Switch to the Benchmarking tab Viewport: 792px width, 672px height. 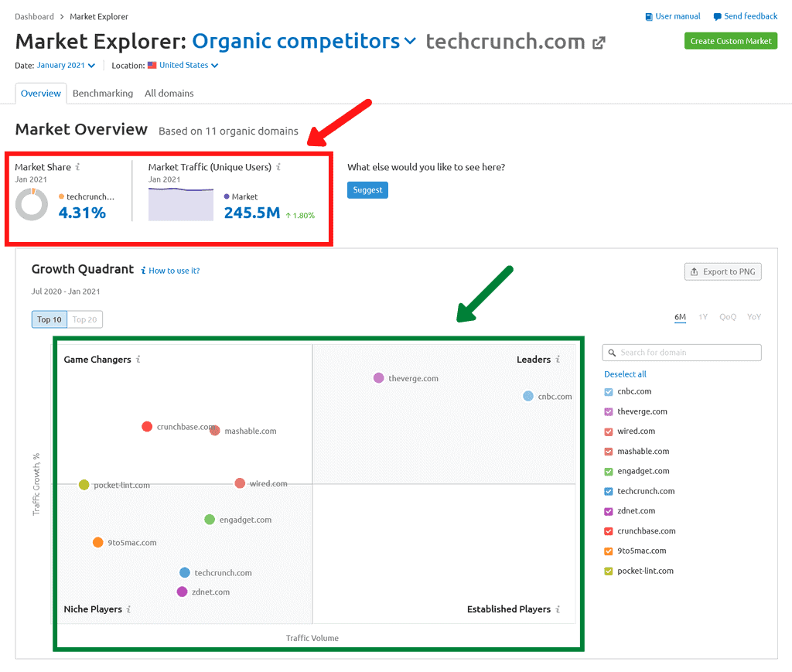tap(103, 94)
